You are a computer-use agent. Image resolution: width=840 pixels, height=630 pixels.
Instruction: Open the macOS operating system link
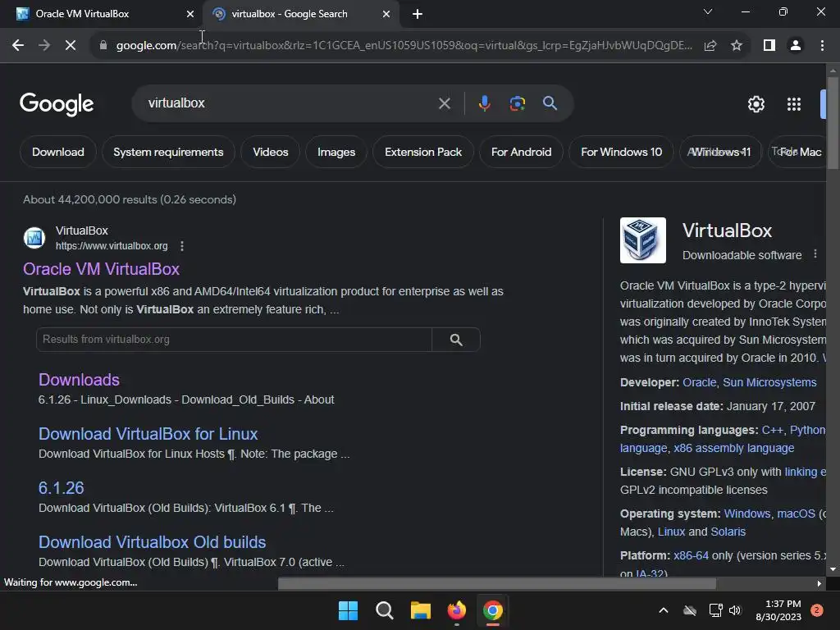coord(796,514)
